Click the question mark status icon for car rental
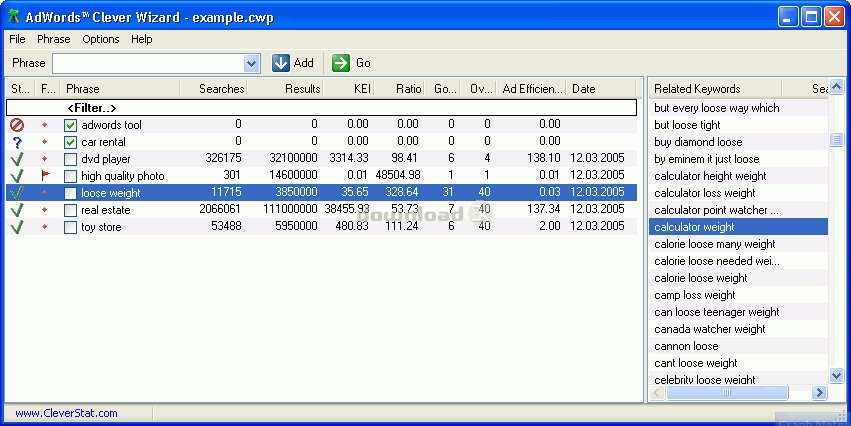 click(17, 142)
